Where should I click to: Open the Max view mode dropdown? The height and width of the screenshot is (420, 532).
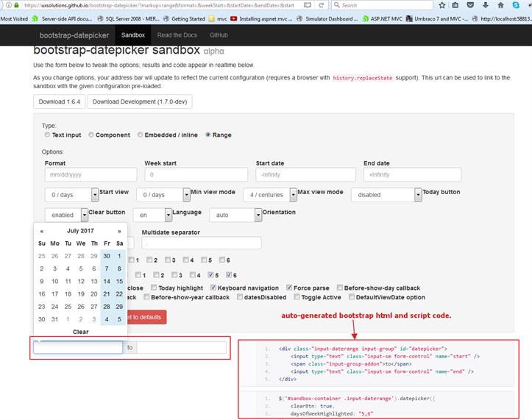point(270,195)
